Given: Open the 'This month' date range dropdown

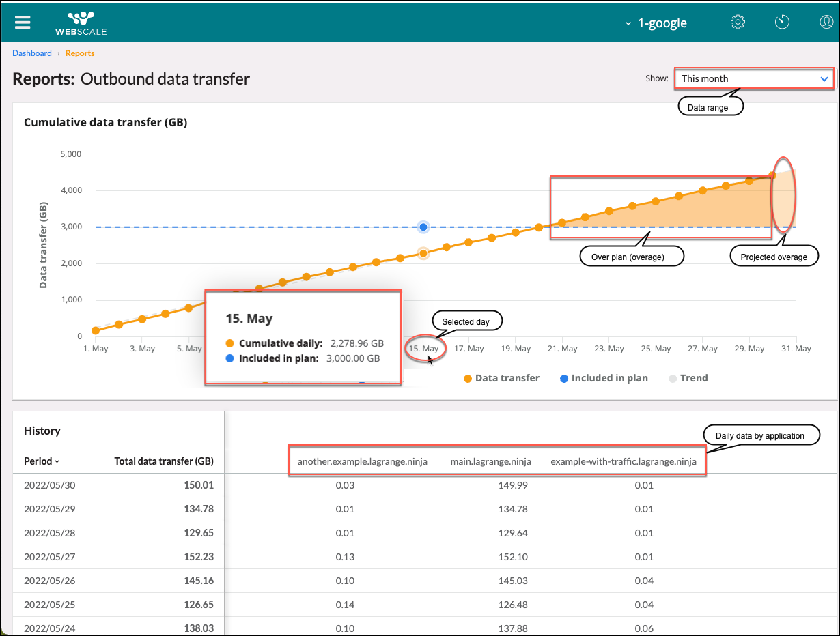Looking at the screenshot, I should pyautogui.click(x=753, y=78).
